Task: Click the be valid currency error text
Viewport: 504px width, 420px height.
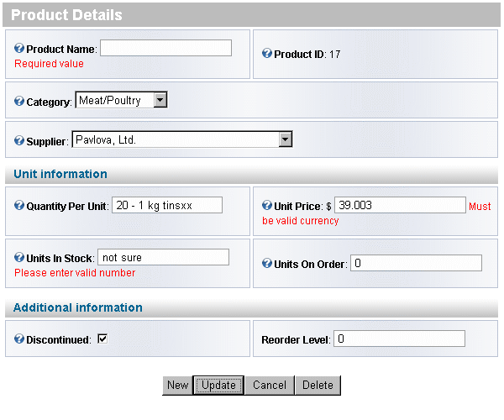Action: click(x=300, y=221)
